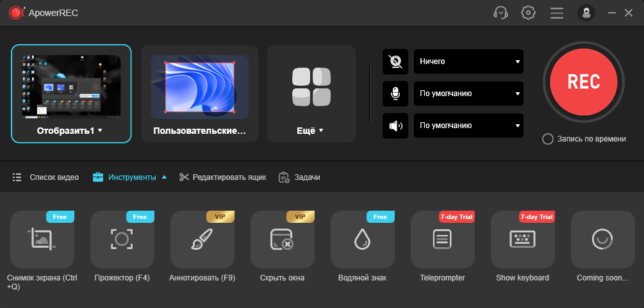Click the Coming soon smiley tile
Viewport: 644px width, 308px height.
tap(603, 239)
